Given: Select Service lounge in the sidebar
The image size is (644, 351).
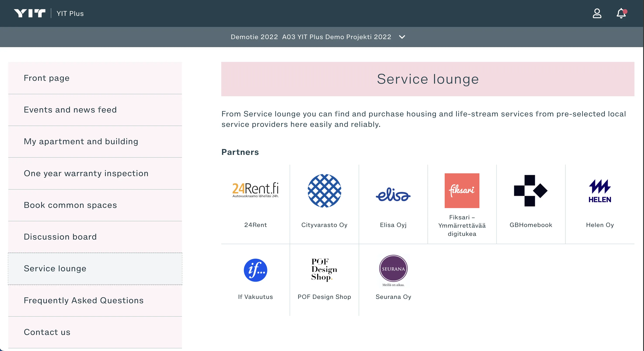Looking at the screenshot, I should click(95, 269).
